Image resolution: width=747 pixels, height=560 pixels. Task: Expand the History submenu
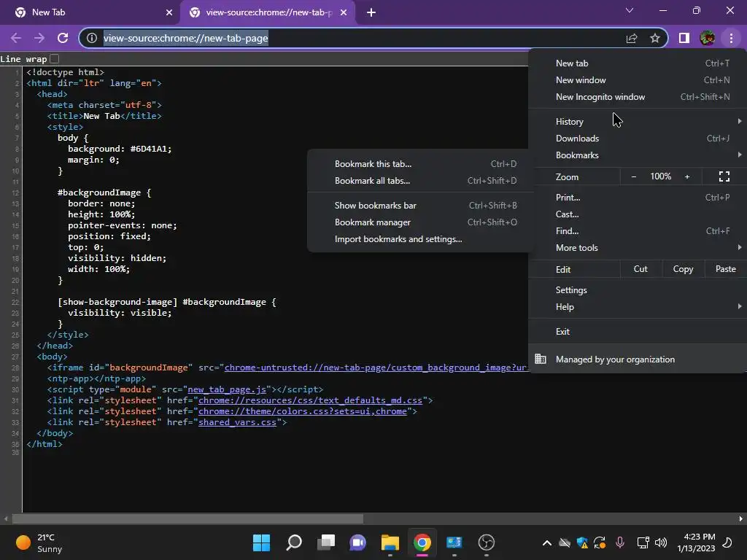pyautogui.click(x=638, y=122)
